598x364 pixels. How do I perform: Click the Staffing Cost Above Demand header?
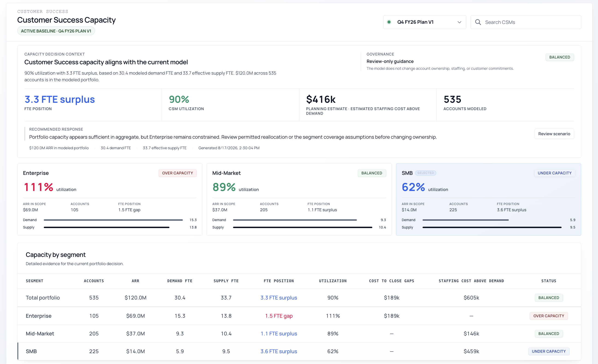pos(471,281)
